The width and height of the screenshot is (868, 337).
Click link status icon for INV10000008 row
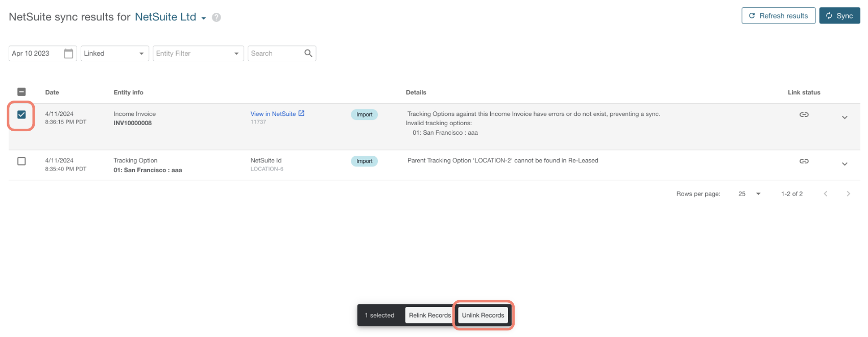(804, 114)
